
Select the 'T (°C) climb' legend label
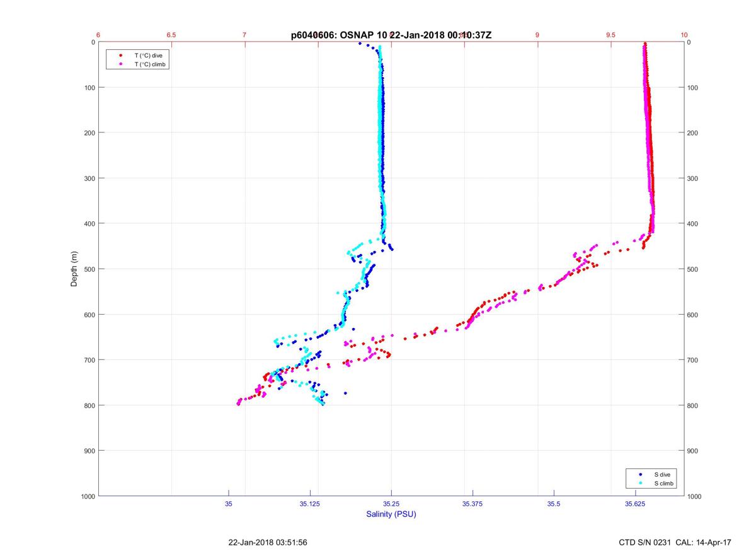coord(151,64)
